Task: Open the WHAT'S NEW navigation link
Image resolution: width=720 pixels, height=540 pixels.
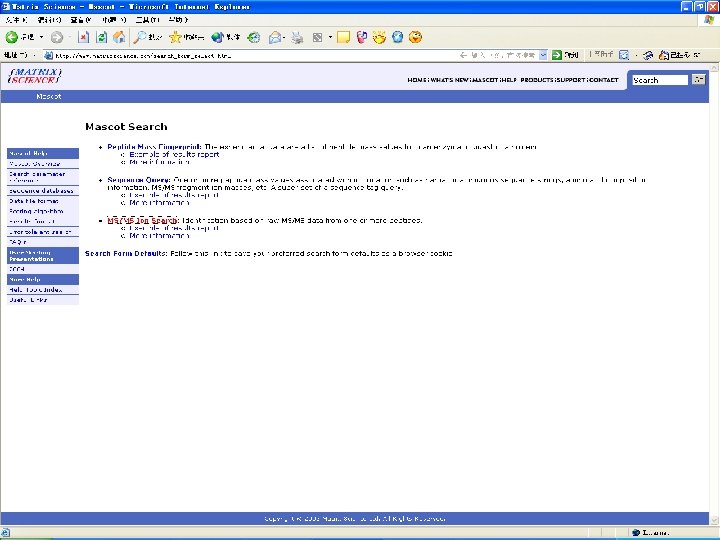Action: pyautogui.click(x=450, y=80)
